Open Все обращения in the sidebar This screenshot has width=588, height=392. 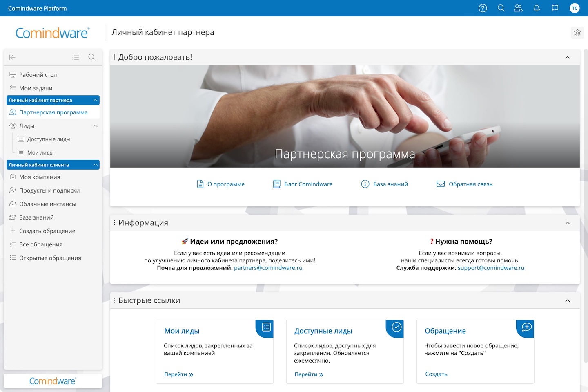tap(53, 244)
